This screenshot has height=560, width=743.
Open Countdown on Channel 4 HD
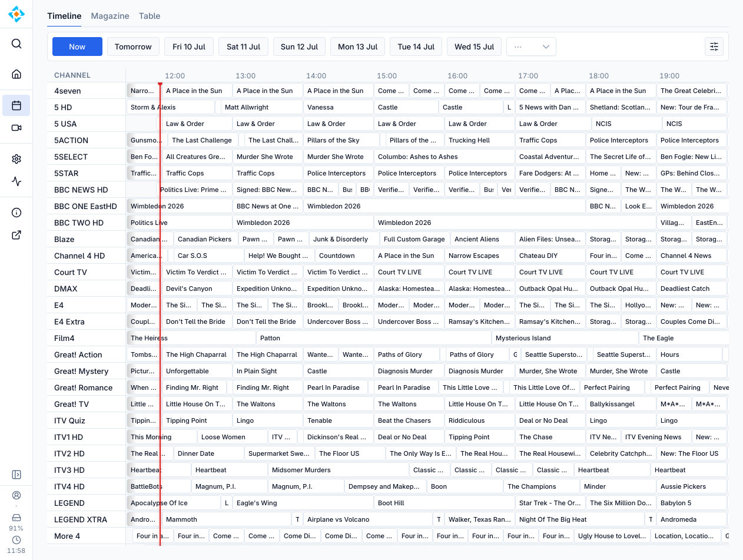[x=344, y=256]
